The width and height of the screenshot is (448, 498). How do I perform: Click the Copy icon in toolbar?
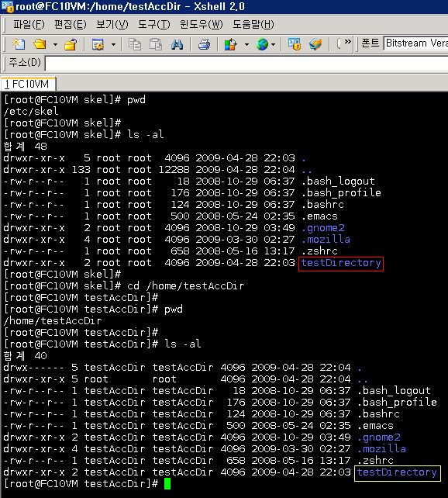click(x=135, y=44)
